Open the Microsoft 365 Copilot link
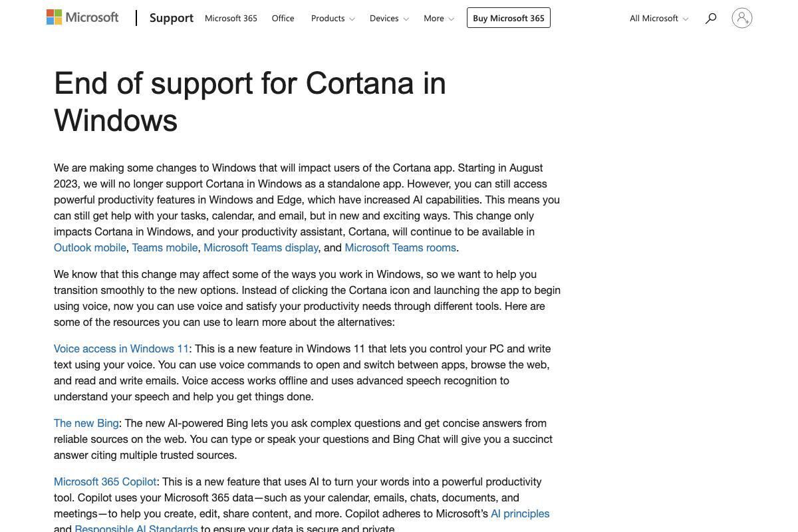This screenshot has height=532, width=798. 105,481
